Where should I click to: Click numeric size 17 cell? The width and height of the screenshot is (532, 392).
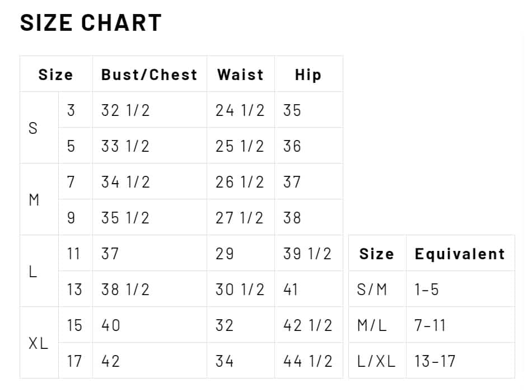pyautogui.click(x=74, y=361)
